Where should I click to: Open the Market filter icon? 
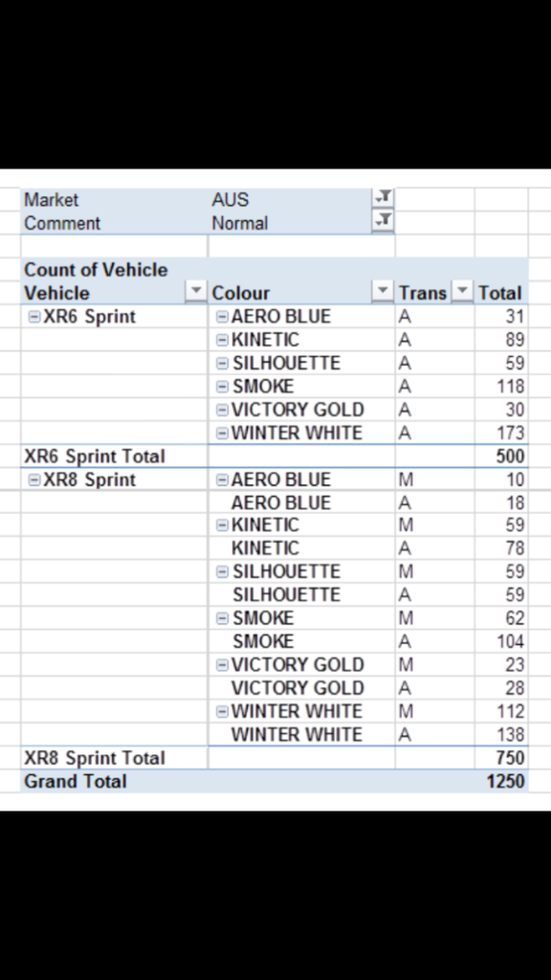(x=383, y=197)
